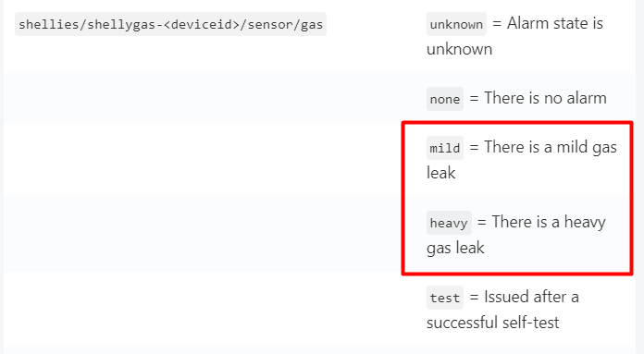Click 'Alarm state is' description text
Image resolution: width=644 pixels, height=354 pixels.
pyautogui.click(x=555, y=23)
